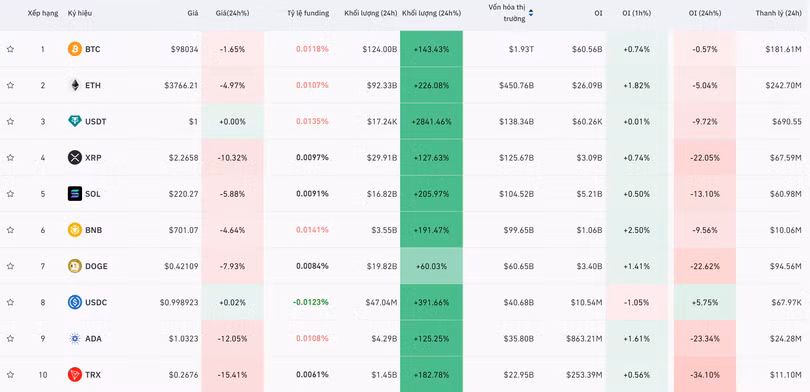
Task: Sort by market cap using the arrow icon
Action: 531,13
